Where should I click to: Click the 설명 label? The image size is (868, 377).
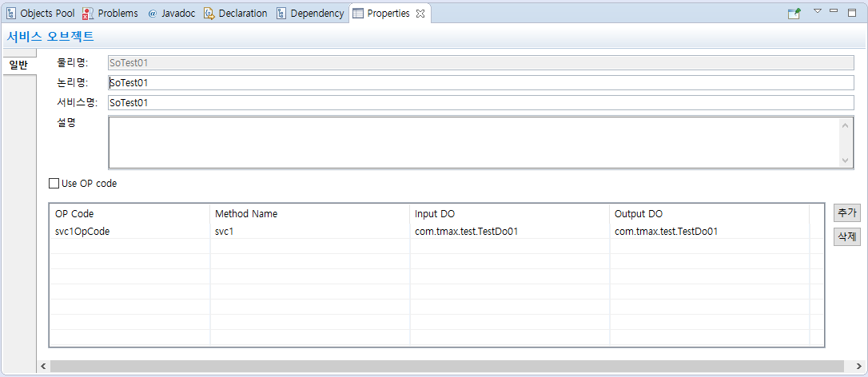tap(66, 122)
